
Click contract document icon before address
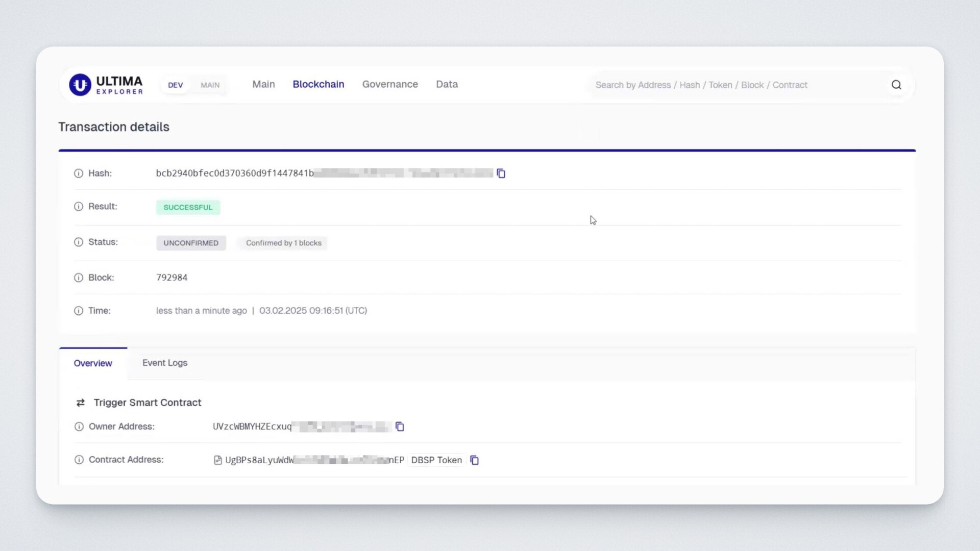(218, 460)
